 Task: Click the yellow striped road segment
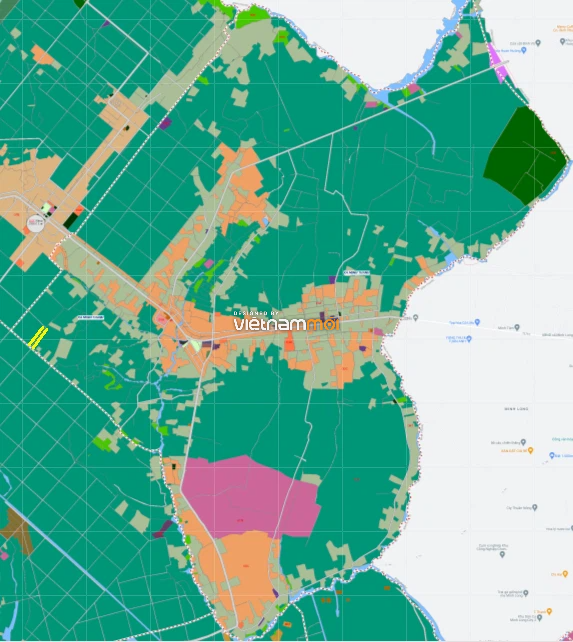[x=38, y=337]
